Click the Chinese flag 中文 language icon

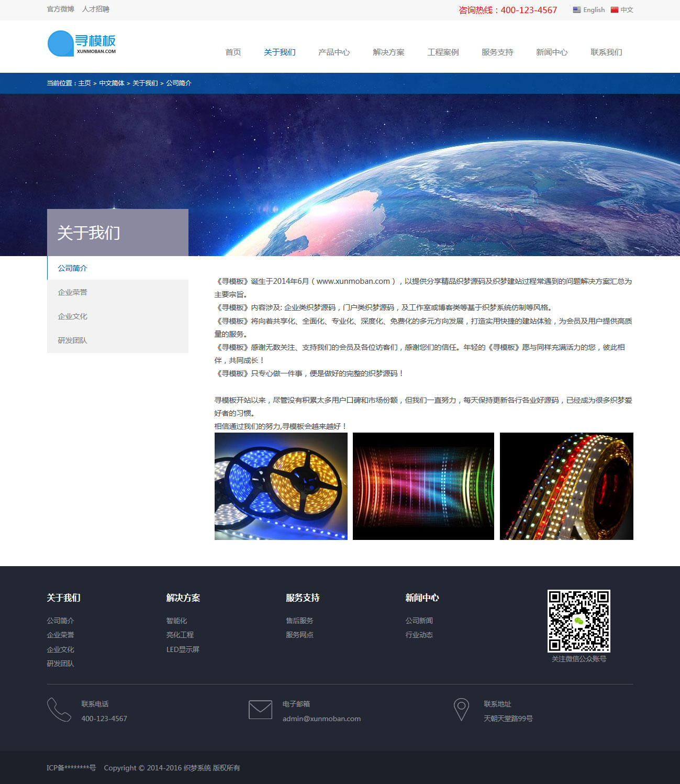click(614, 10)
